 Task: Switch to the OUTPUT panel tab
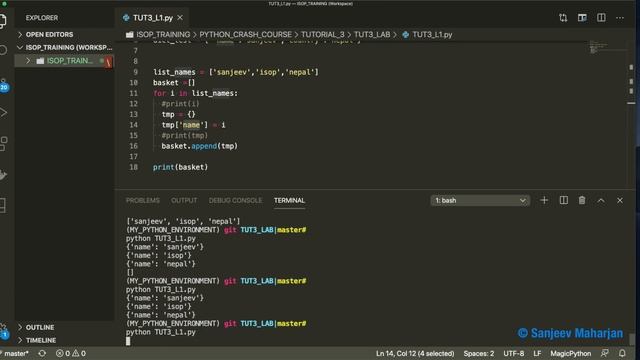[184, 200]
